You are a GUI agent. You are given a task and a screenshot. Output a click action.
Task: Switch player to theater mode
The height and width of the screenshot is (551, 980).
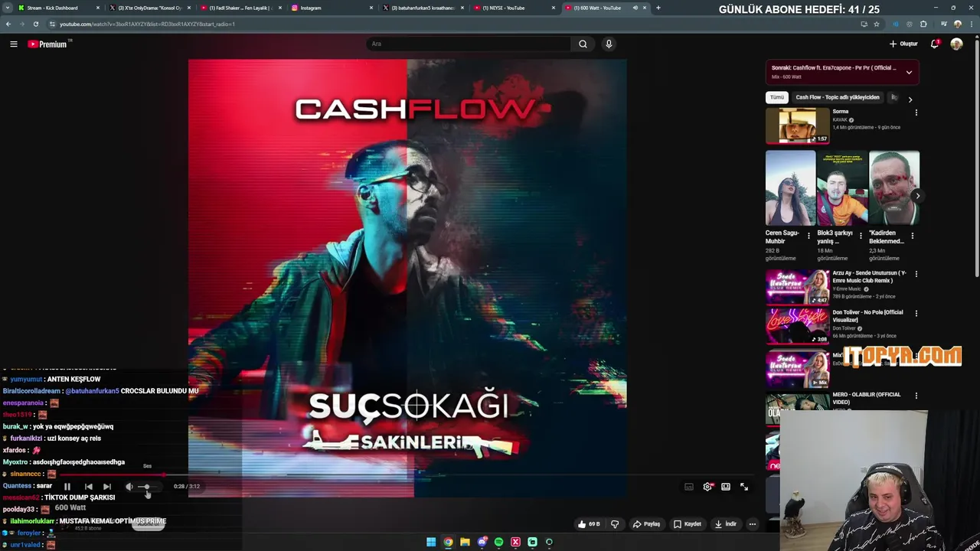click(x=726, y=487)
